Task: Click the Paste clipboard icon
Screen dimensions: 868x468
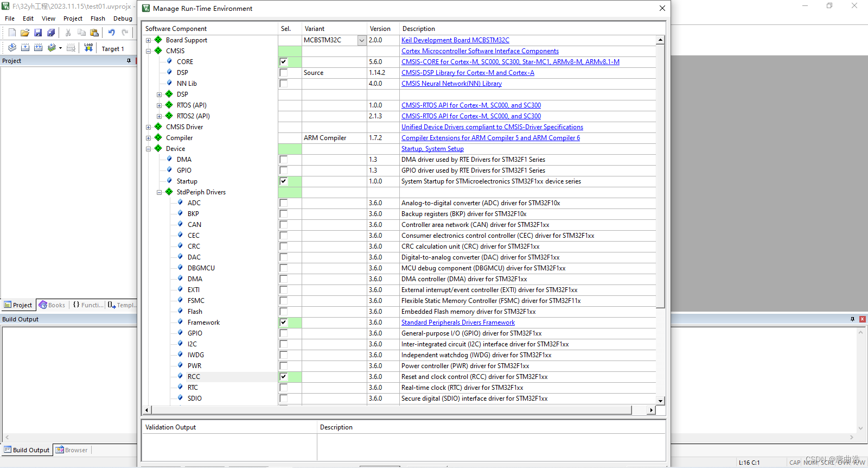Action: (x=94, y=33)
